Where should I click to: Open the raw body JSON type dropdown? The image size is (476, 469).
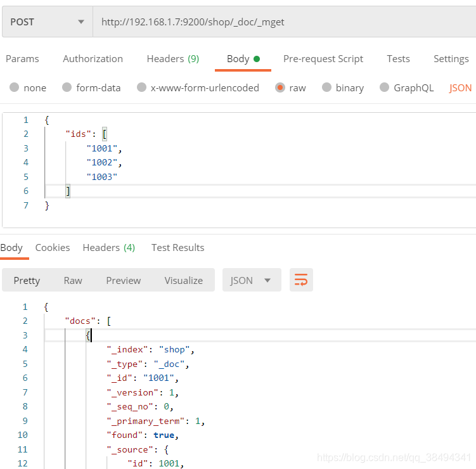pos(461,88)
